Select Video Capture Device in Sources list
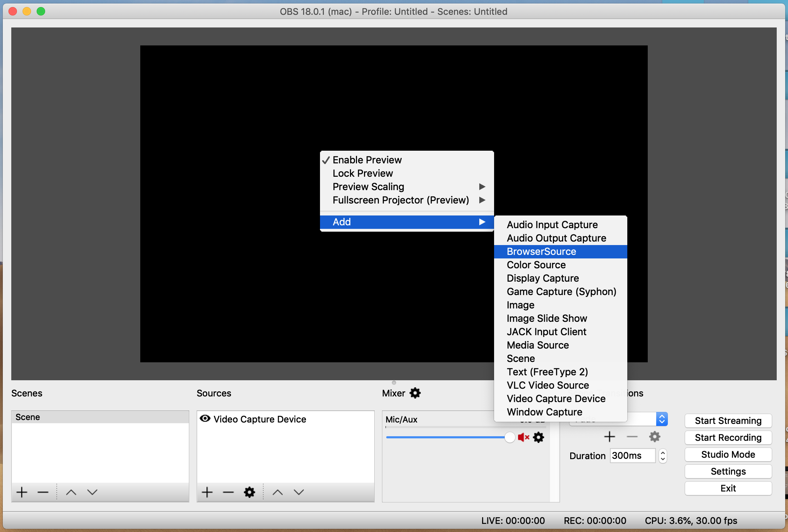Screen dimensions: 788x532 (285, 419)
